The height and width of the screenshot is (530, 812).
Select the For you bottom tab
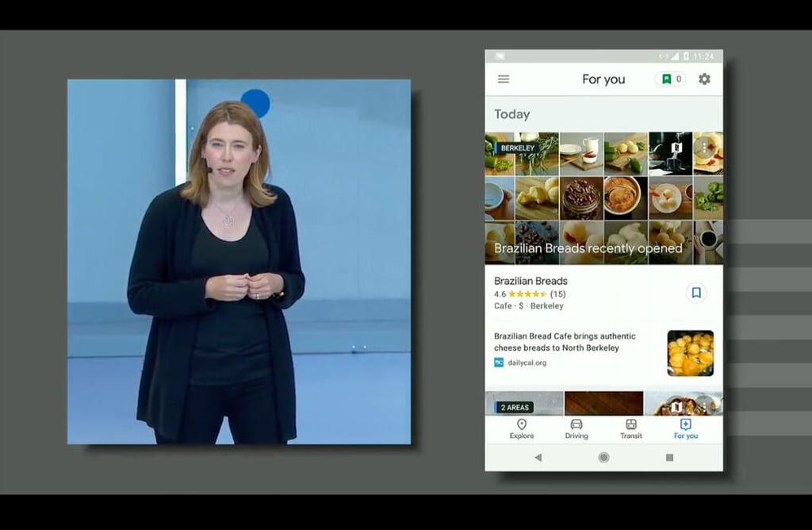[686, 429]
